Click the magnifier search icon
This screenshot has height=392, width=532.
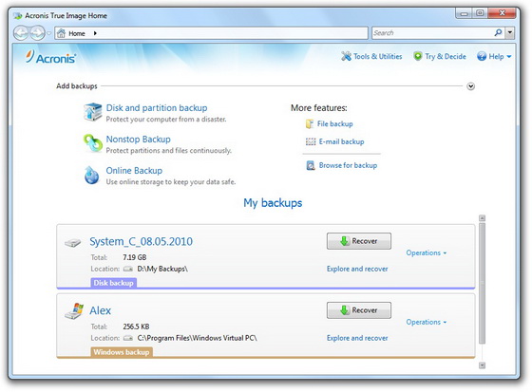click(x=498, y=33)
